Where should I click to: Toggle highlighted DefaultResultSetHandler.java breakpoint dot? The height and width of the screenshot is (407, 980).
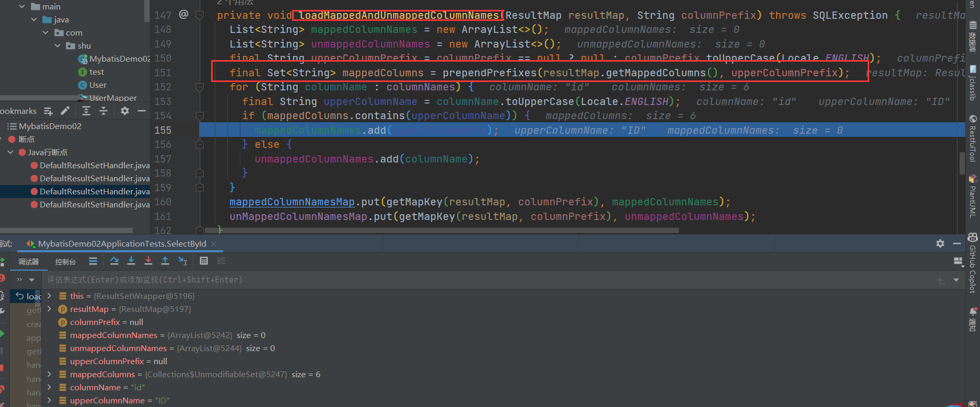click(34, 191)
